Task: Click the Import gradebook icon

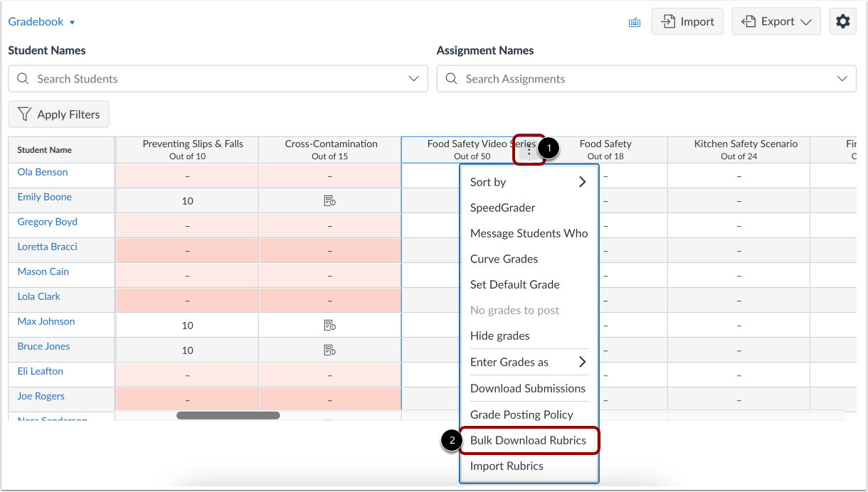Action: coord(687,21)
